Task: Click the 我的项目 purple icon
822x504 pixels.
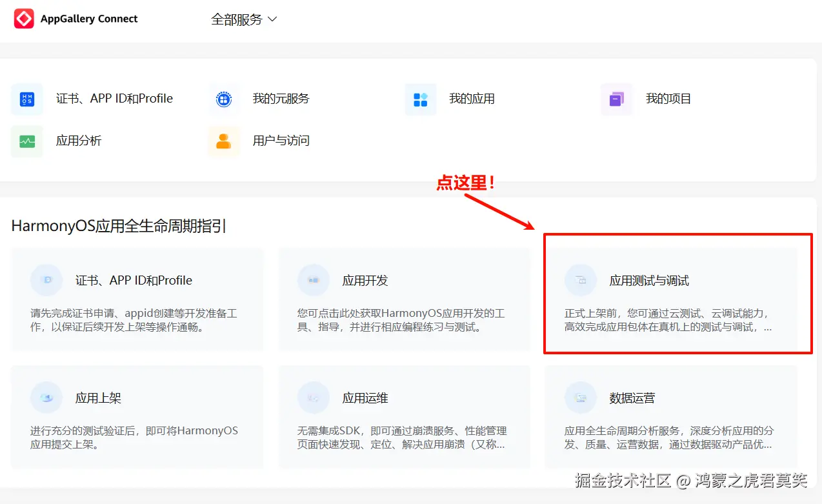Action: click(617, 99)
